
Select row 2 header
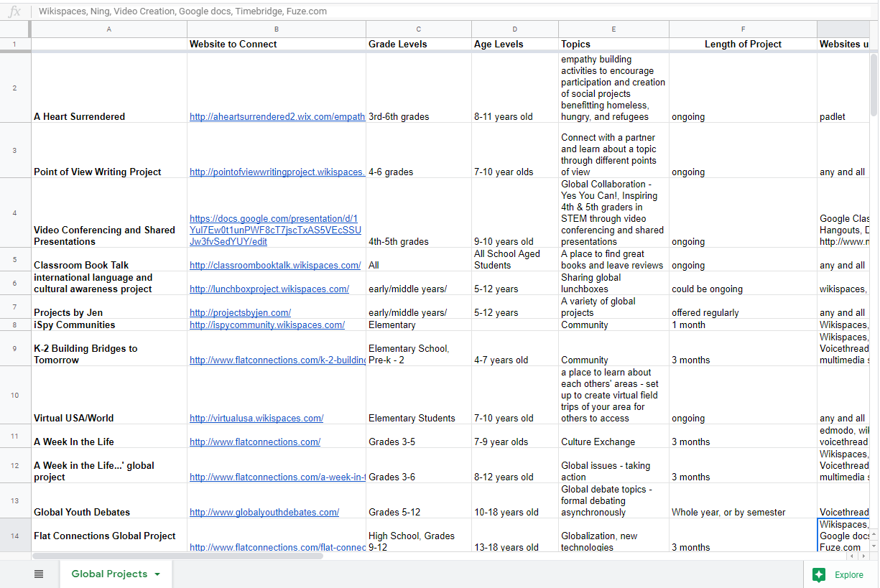click(15, 88)
